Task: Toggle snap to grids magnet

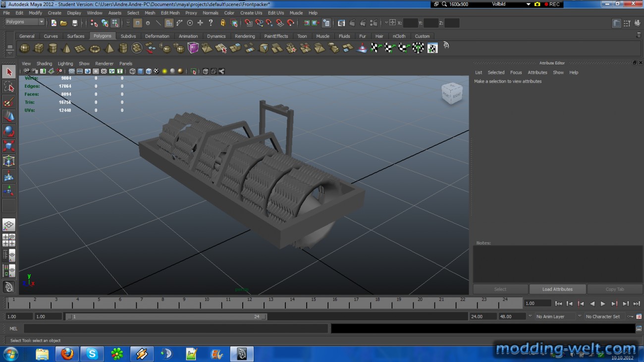Action: click(249, 23)
